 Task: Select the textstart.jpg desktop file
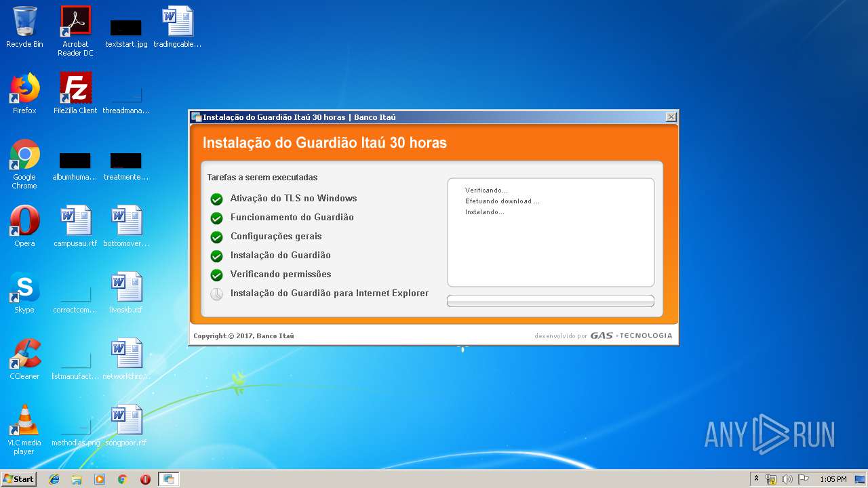pyautogui.click(x=126, y=33)
